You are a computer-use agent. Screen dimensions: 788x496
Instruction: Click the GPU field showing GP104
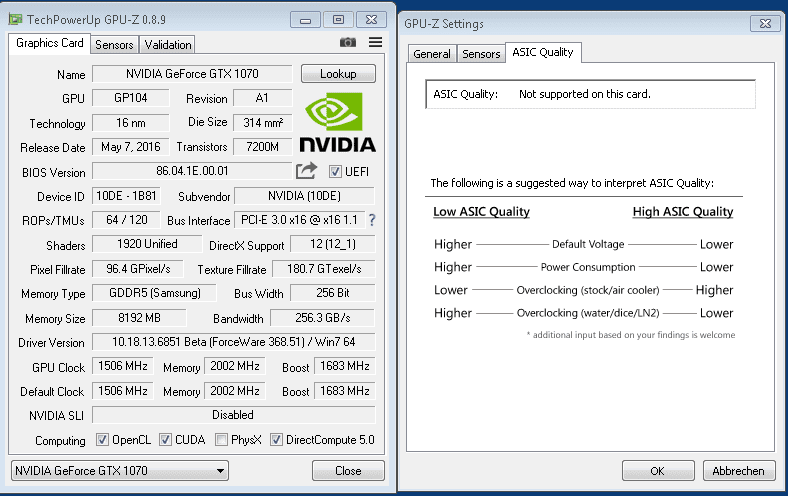131,98
